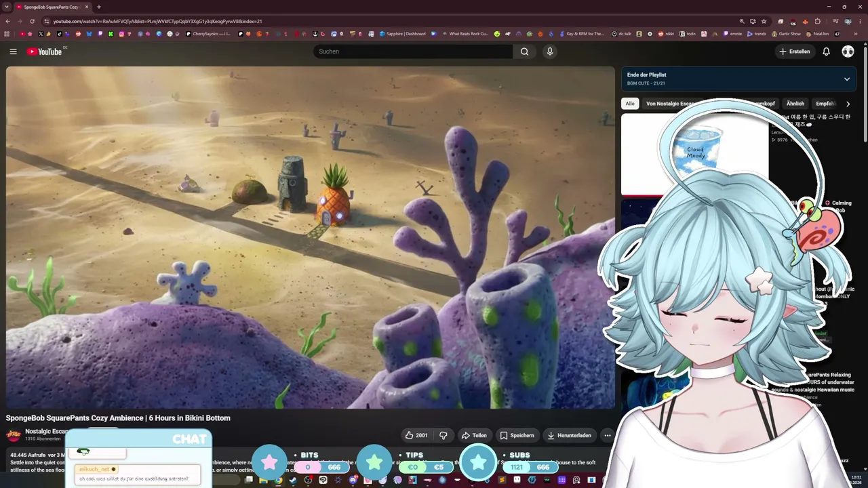Dislike the SpongeBob ambience video
Viewport: 868px width, 488px height.
(443, 435)
